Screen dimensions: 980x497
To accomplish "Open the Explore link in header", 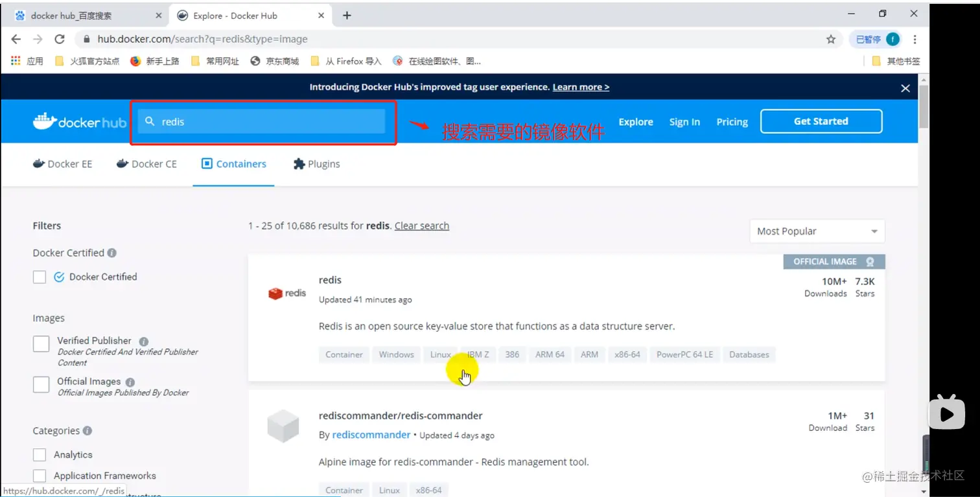I will pyautogui.click(x=636, y=122).
